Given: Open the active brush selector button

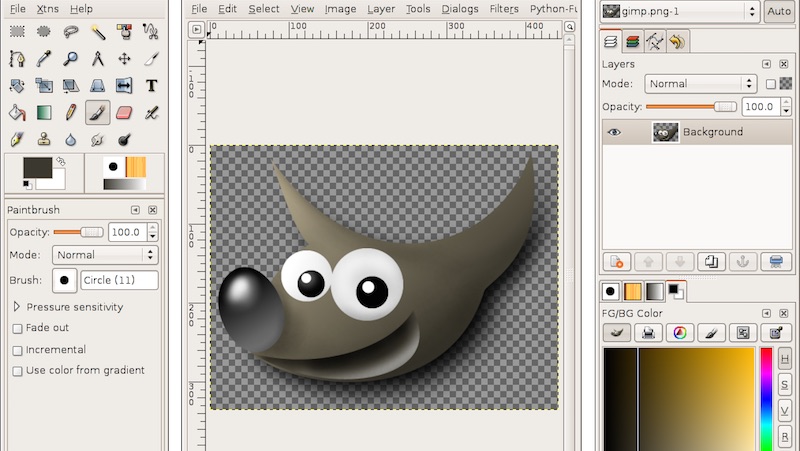Looking at the screenshot, I should [64, 280].
